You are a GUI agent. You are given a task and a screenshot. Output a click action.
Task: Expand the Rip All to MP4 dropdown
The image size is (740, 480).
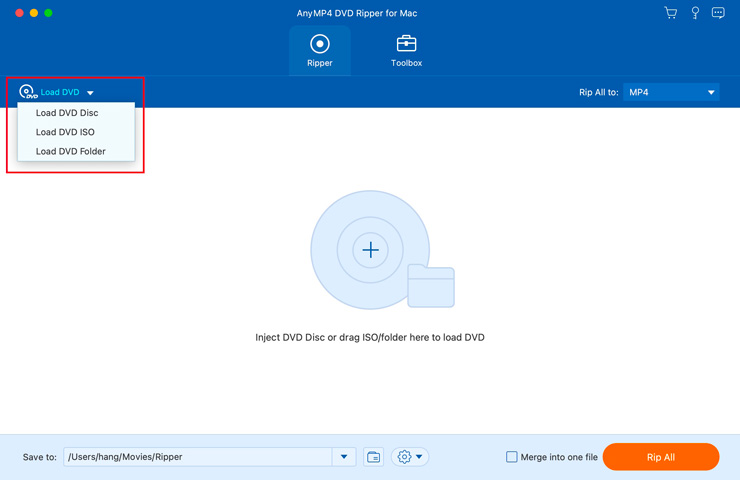[711, 93]
